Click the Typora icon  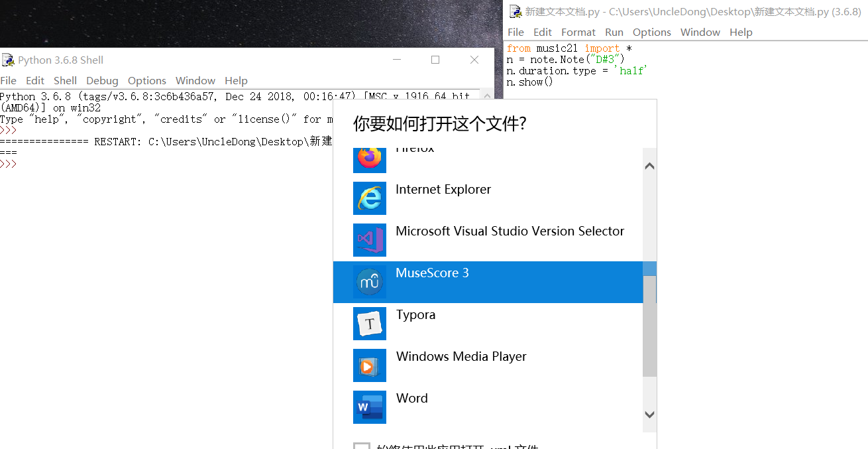point(369,324)
